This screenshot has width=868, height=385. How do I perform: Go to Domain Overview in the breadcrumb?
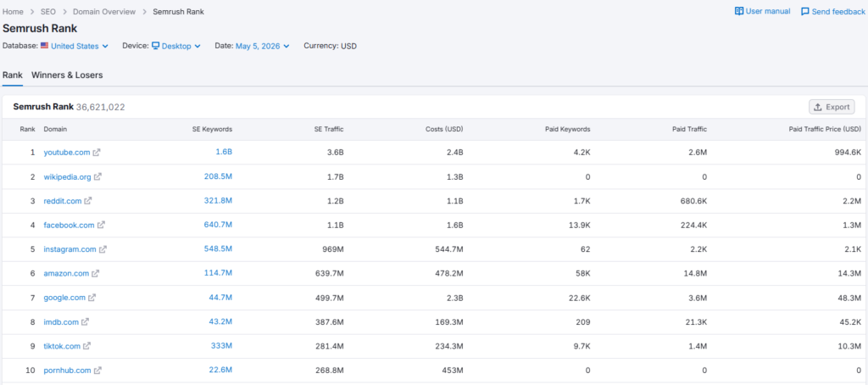coord(104,12)
